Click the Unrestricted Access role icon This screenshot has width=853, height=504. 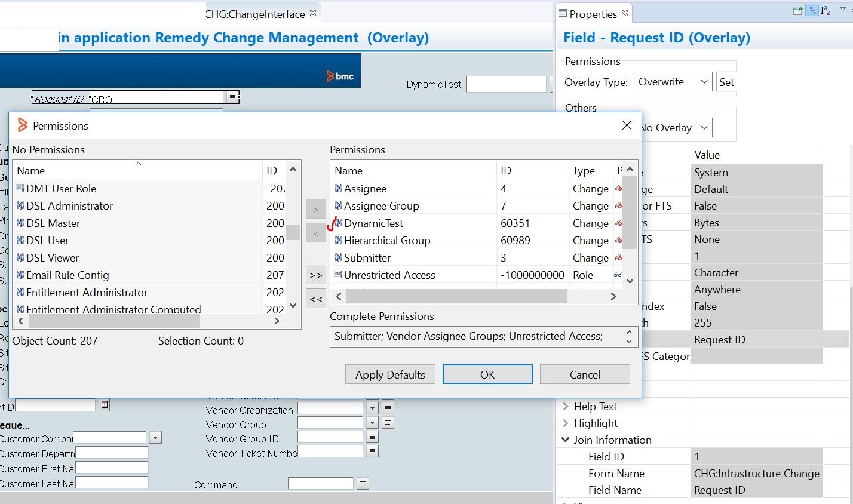point(339,275)
